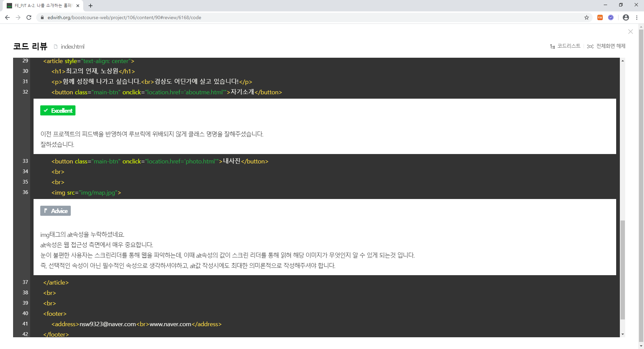
Task: Click the Excellent review badge
Action: coord(58,110)
